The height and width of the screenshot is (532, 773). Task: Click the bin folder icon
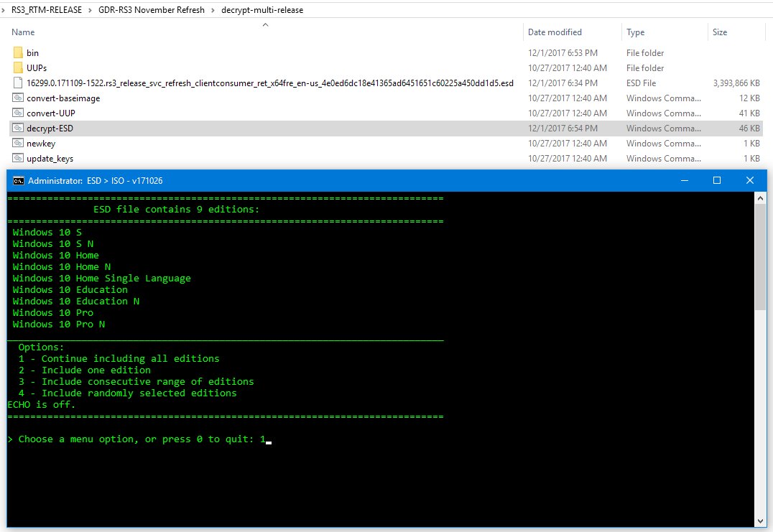pos(18,52)
